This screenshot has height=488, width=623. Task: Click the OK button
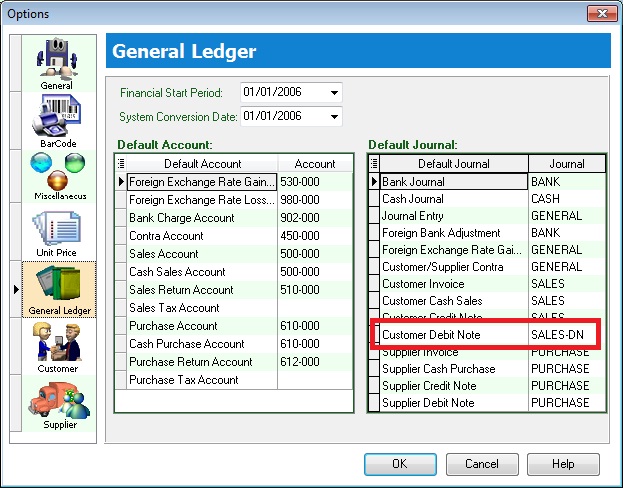[400, 464]
